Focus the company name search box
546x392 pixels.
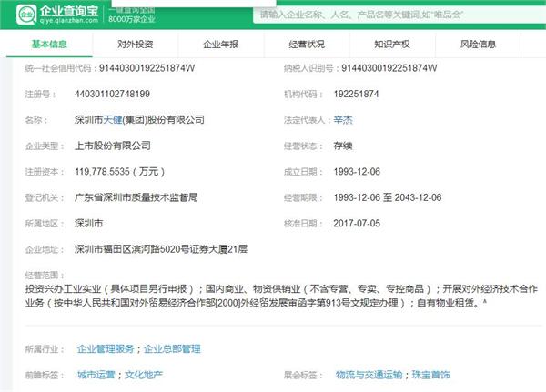(399, 15)
